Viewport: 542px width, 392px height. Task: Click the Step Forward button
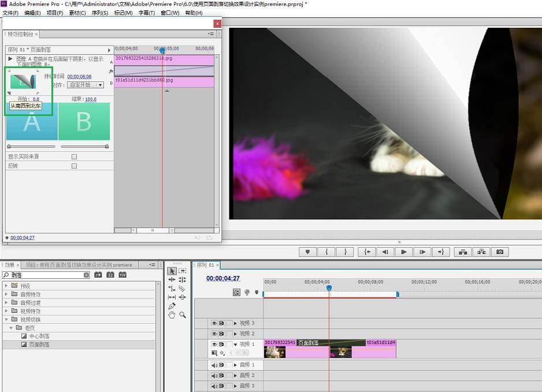pos(422,252)
